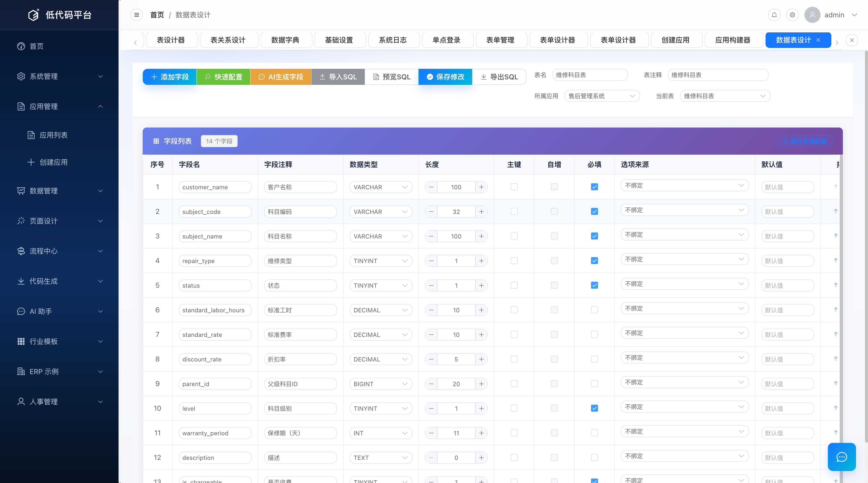Uncheck 必填 for level field
This screenshot has width=868, height=483.
tap(594, 408)
